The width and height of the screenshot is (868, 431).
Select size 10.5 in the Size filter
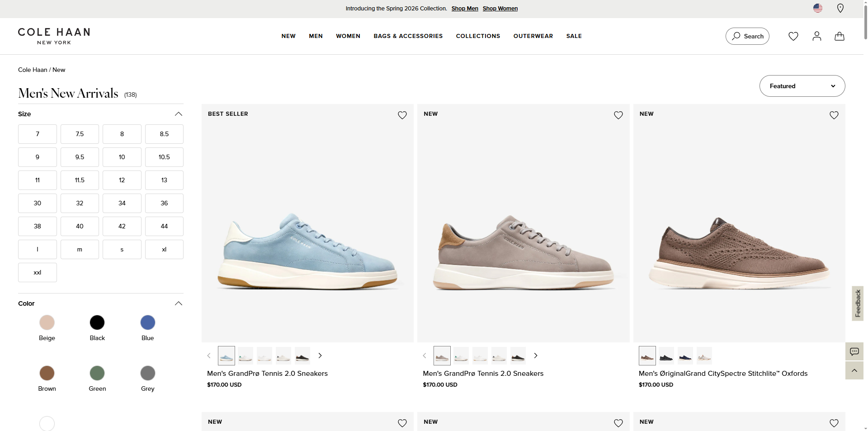164,157
